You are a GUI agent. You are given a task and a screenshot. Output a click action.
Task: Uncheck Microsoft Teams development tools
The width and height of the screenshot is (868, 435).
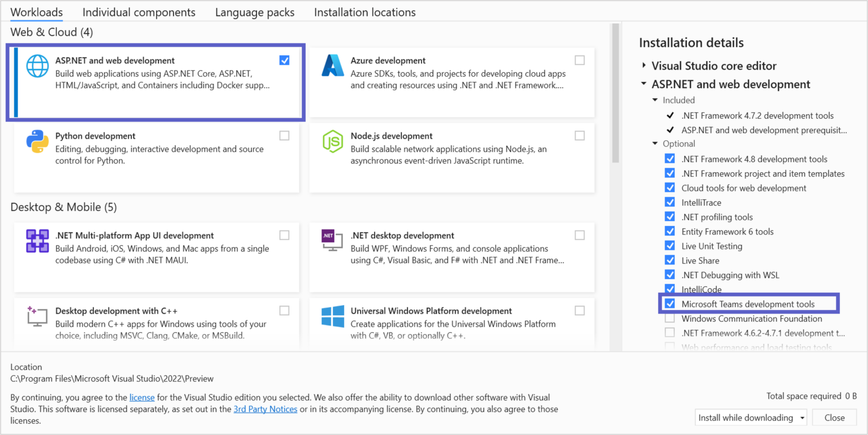pos(670,303)
